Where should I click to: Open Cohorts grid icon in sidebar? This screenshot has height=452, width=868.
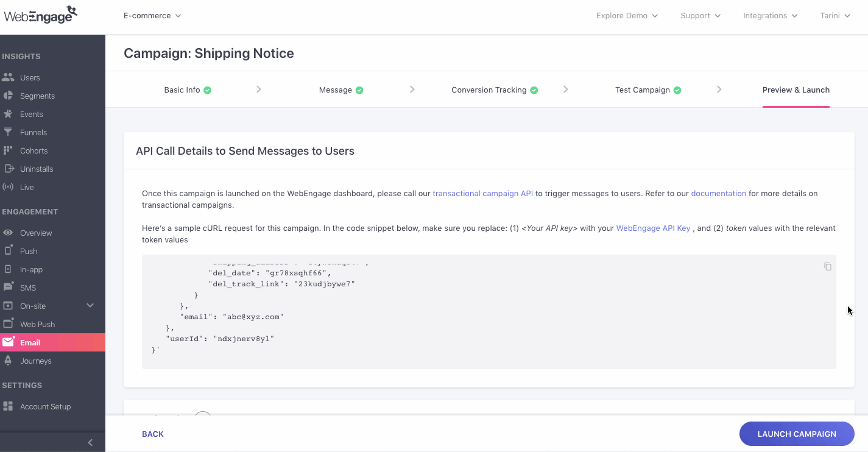(8, 150)
